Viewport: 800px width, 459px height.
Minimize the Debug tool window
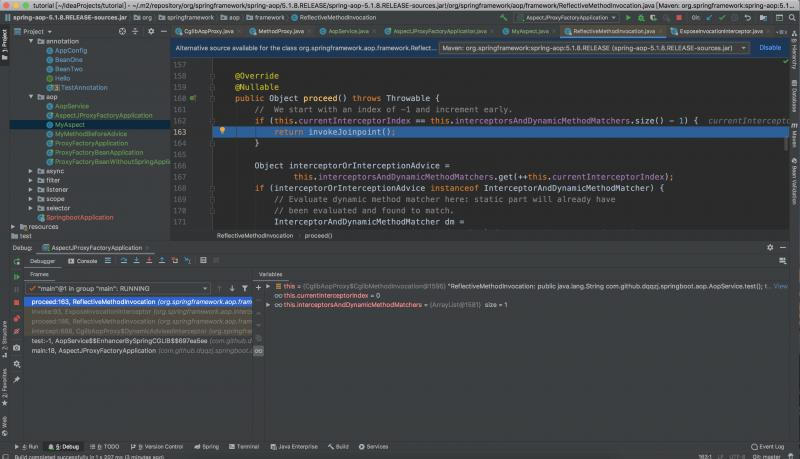pyautogui.click(x=783, y=247)
